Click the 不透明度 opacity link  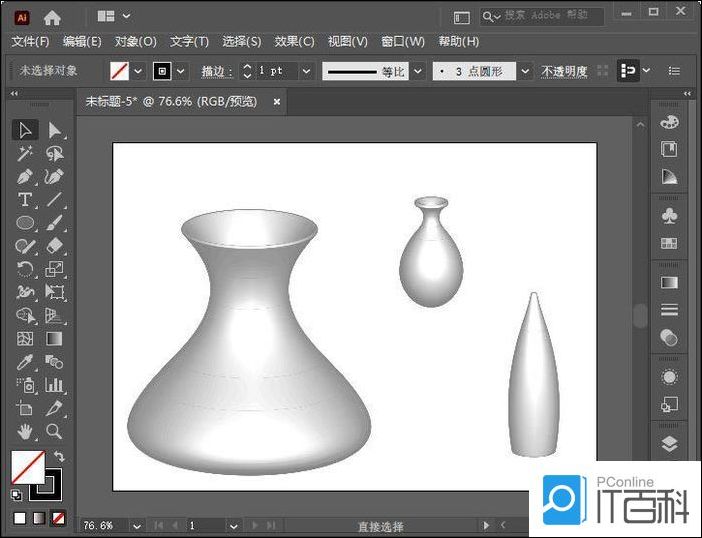click(x=564, y=71)
